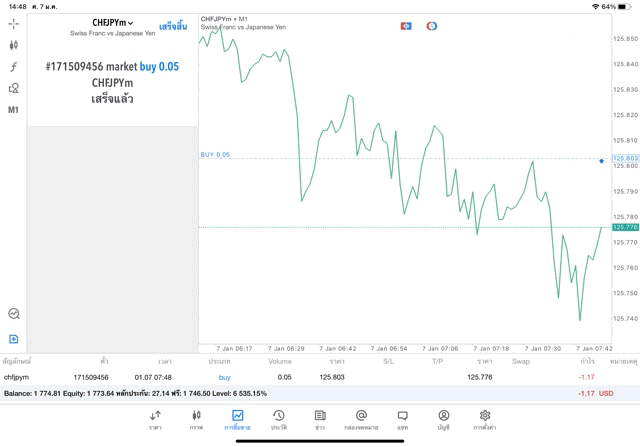The width and height of the screenshot is (640, 447).
Task: Open the Trade tab in bottom bar
Action: [x=238, y=420]
